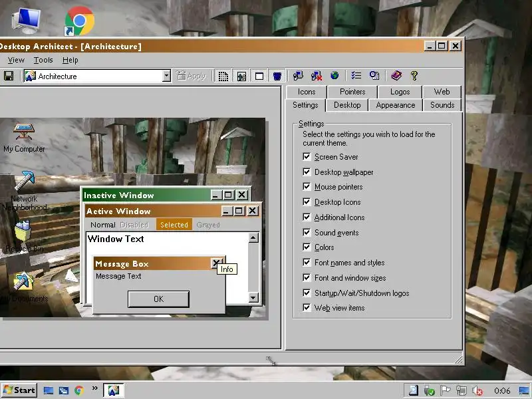The image size is (532, 399).
Task: Click the Apply toolbar button
Action: click(x=192, y=76)
